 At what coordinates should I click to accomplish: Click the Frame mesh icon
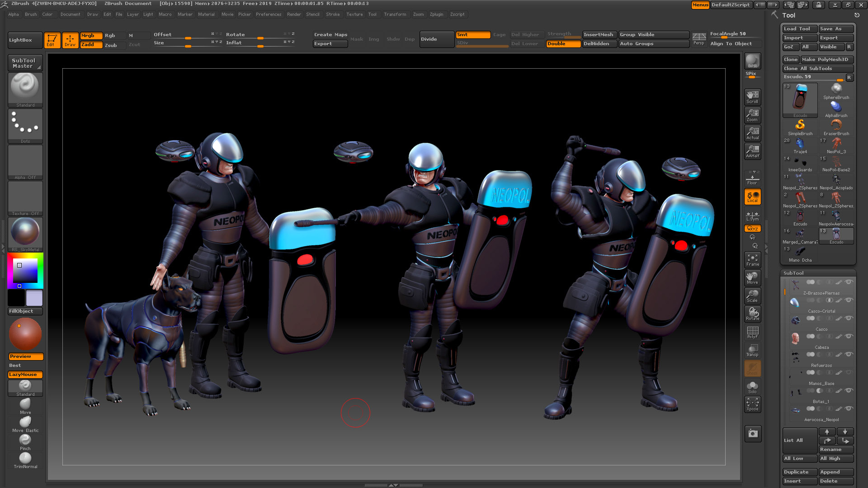pyautogui.click(x=752, y=259)
